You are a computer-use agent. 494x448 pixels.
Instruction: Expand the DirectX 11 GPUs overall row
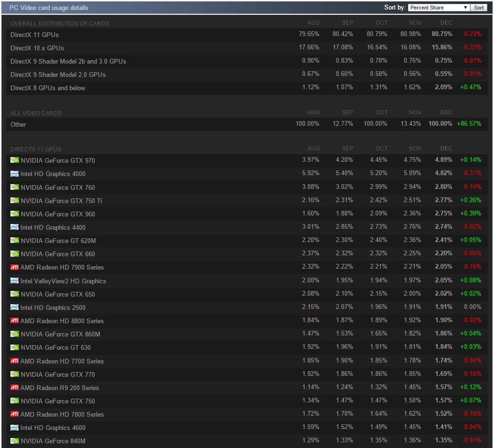(x=35, y=35)
